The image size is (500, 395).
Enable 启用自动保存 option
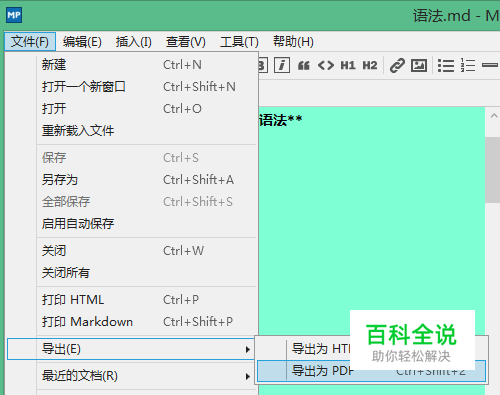[147, 224]
